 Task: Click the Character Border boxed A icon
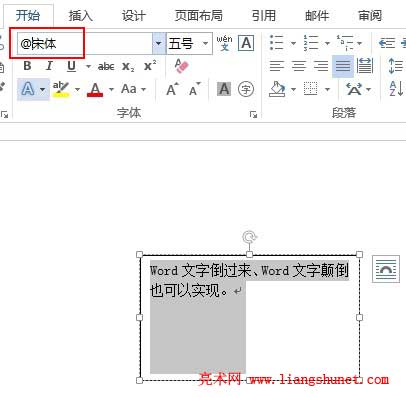click(x=246, y=43)
